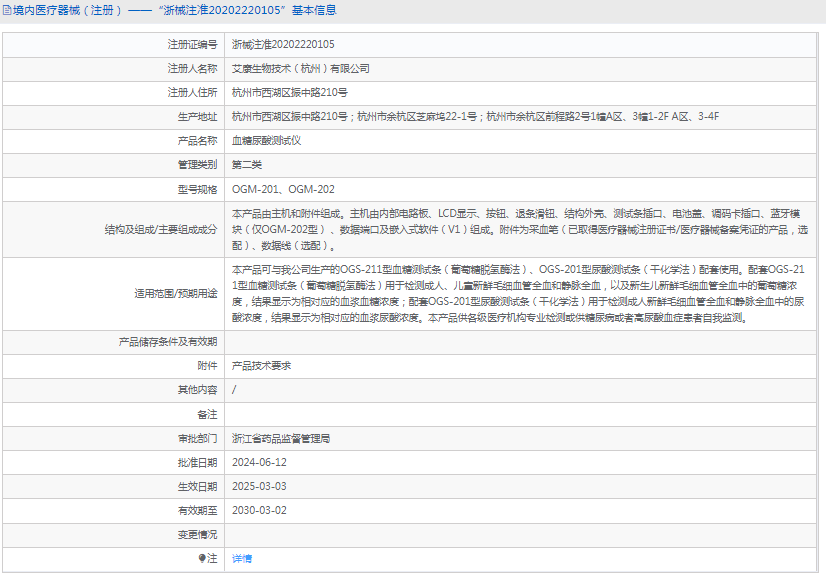The height and width of the screenshot is (579, 826).
Task: Click the bulb icon next to 注
Action: point(202,558)
